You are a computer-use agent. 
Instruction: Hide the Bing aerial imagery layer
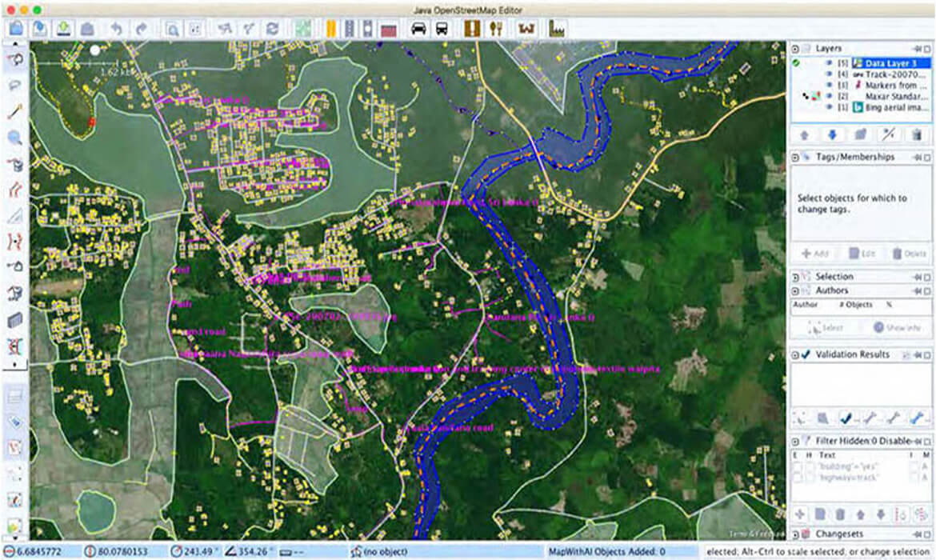tap(828, 108)
